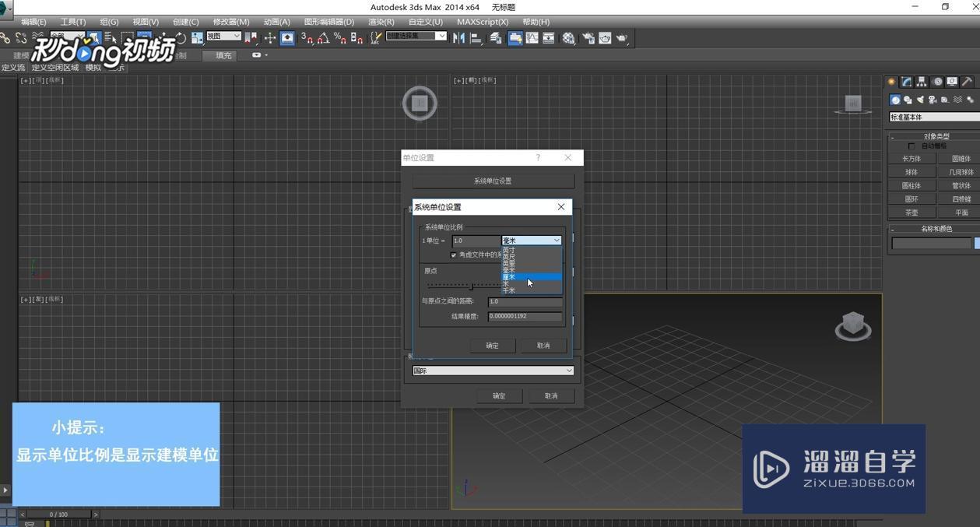The height and width of the screenshot is (527, 980).
Task: Choose 千米 in unit dropdown list
Action: tap(532, 290)
